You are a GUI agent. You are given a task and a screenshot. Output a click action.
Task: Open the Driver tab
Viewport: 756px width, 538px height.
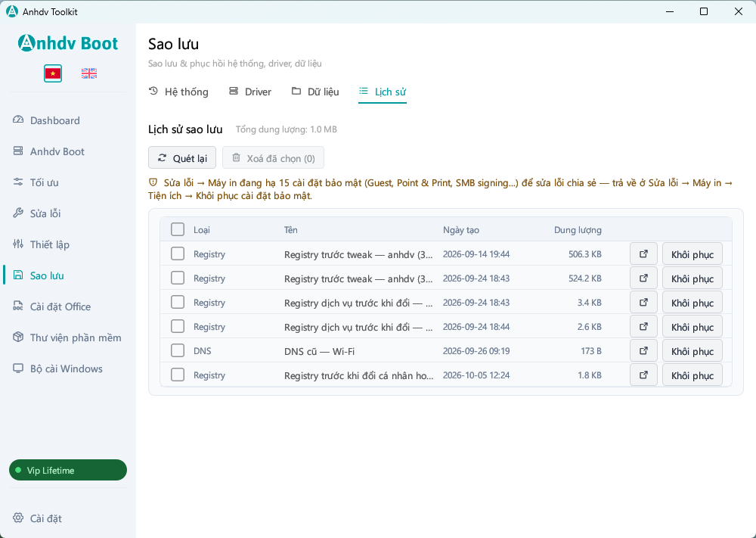point(250,92)
